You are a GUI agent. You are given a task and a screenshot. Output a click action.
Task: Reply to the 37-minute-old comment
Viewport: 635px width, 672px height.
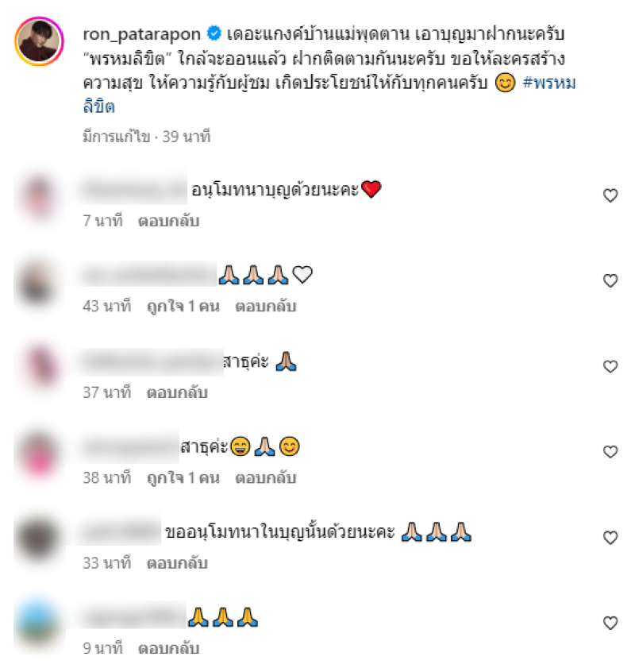177,392
